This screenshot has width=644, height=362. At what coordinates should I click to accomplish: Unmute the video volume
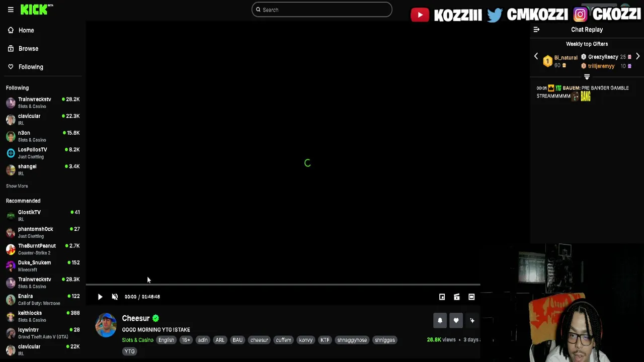coord(115,297)
